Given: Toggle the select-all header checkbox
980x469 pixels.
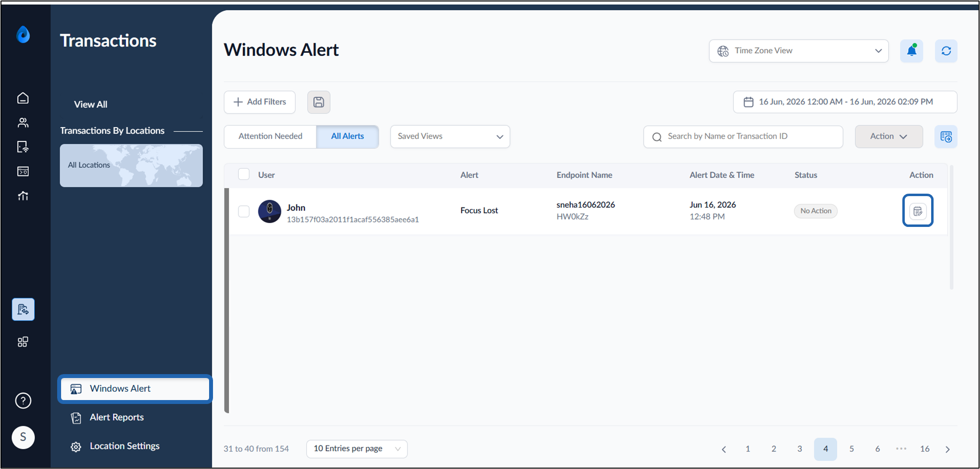Looking at the screenshot, I should point(244,174).
